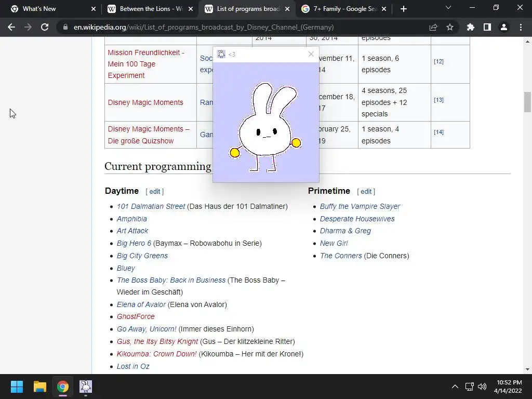Viewport: 532px width, 399px height.
Task: Open Chrome three-dot menu
Action: pyautogui.click(x=521, y=27)
